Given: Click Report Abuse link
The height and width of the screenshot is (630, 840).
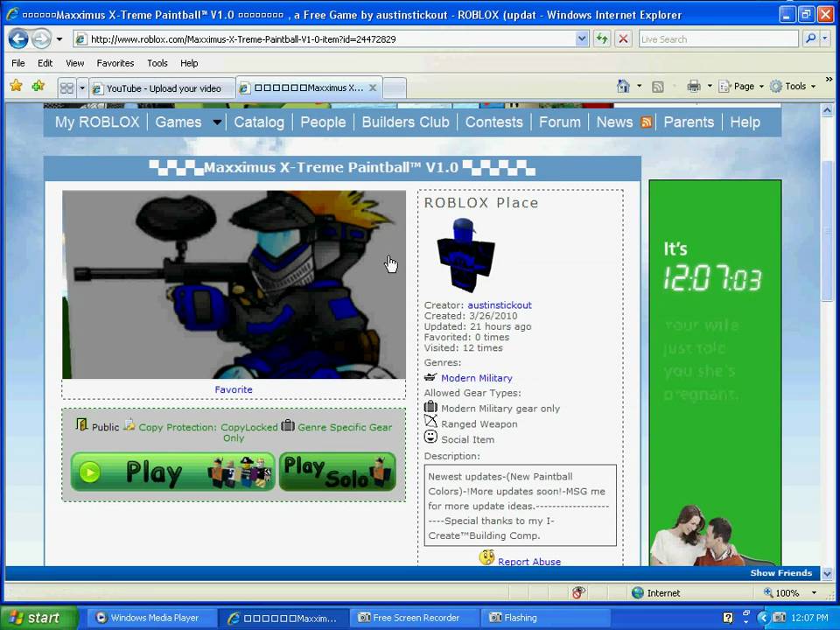Looking at the screenshot, I should (529, 561).
